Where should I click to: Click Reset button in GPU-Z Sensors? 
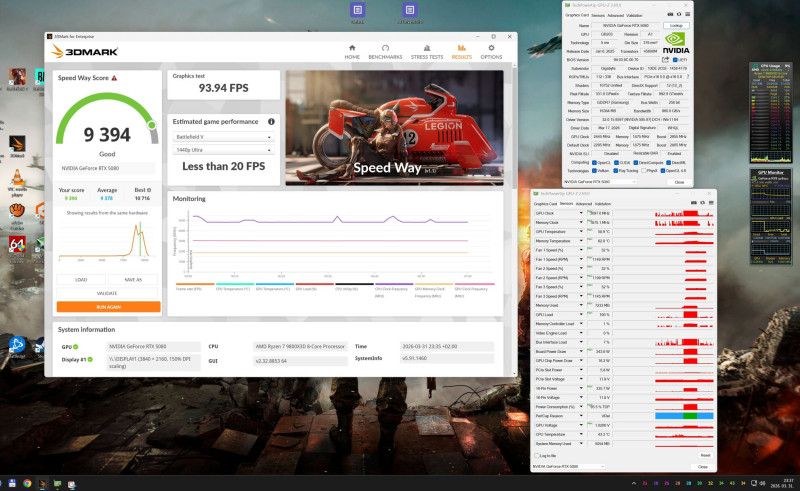tap(705, 455)
